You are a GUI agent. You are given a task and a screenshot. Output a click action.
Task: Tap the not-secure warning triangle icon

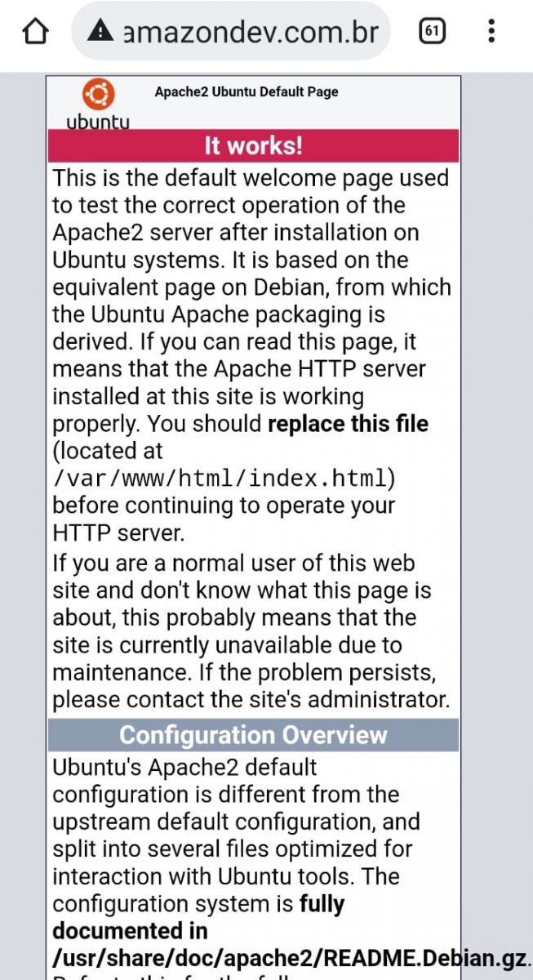pyautogui.click(x=100, y=32)
